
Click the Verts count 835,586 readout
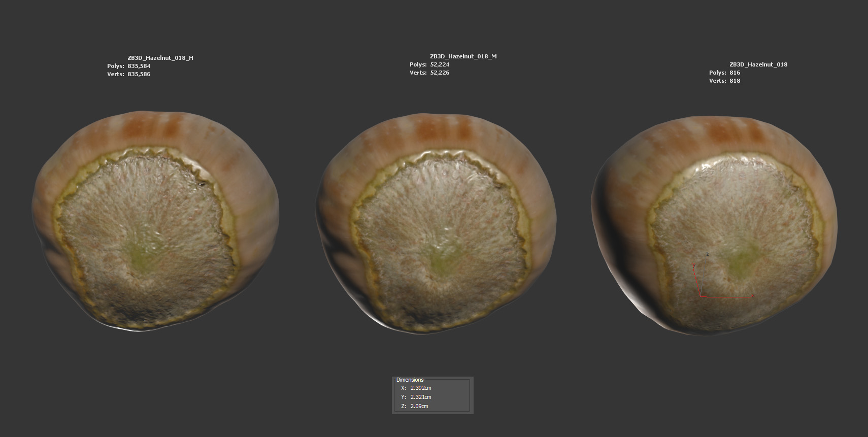coord(139,74)
